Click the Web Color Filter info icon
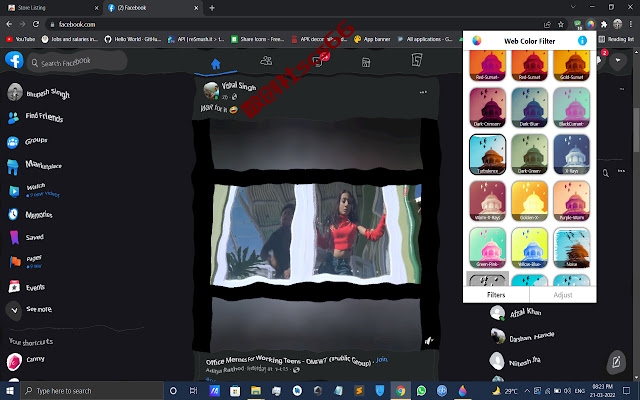 [582, 40]
